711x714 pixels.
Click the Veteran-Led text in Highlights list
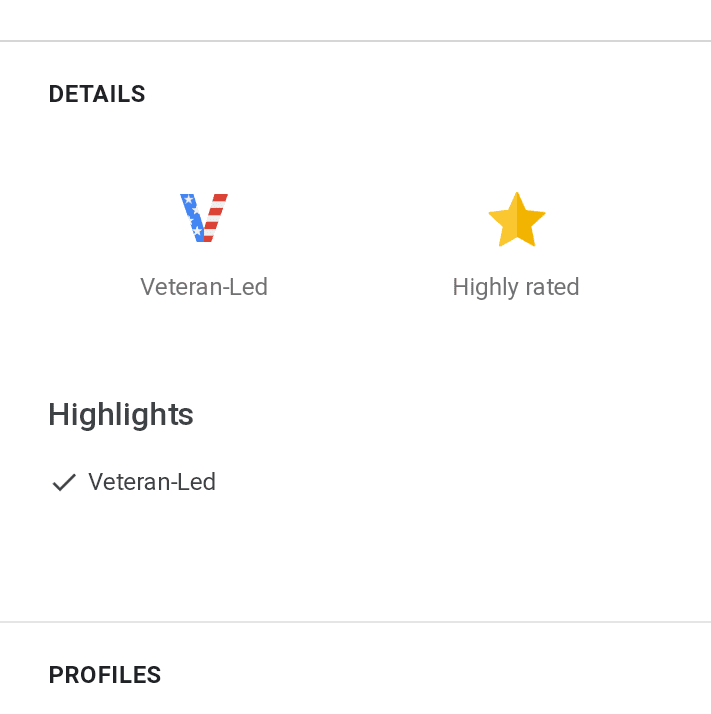coord(152,482)
